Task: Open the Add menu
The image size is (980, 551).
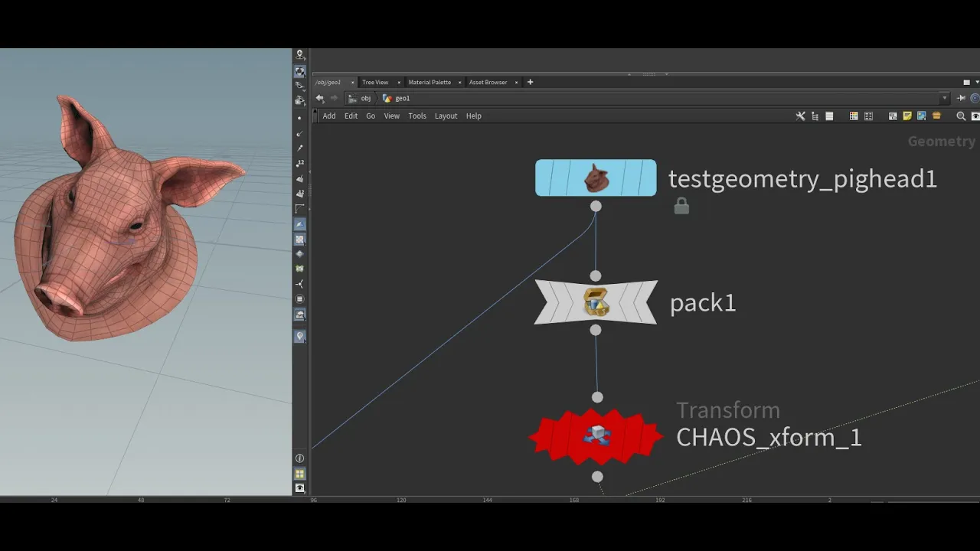Action: tap(329, 116)
